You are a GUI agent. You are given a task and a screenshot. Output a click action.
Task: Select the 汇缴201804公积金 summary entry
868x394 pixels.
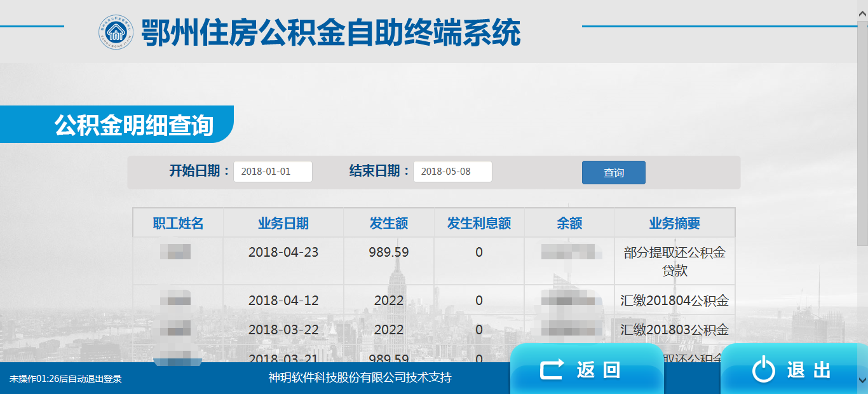click(x=674, y=301)
